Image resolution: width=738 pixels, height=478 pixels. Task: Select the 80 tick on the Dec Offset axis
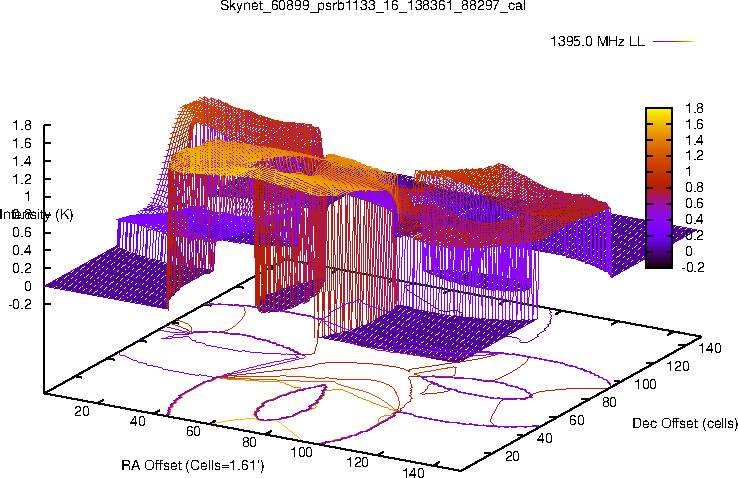pyautogui.click(x=609, y=402)
